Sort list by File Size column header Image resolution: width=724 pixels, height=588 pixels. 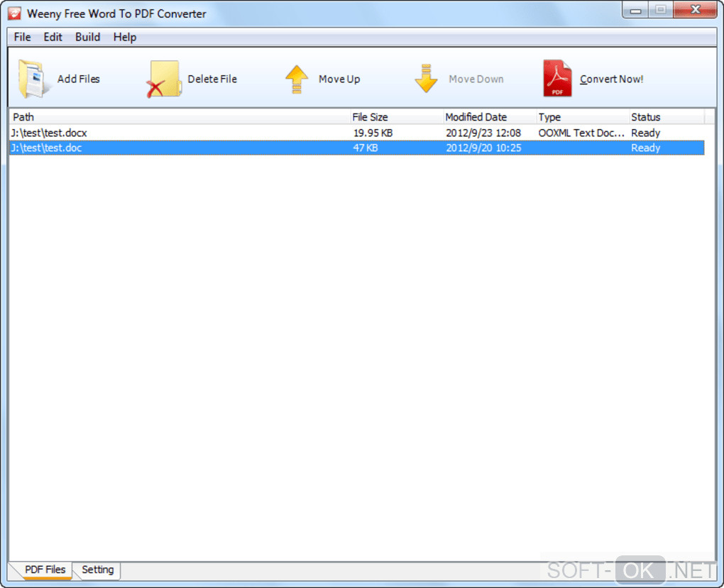coord(396,117)
